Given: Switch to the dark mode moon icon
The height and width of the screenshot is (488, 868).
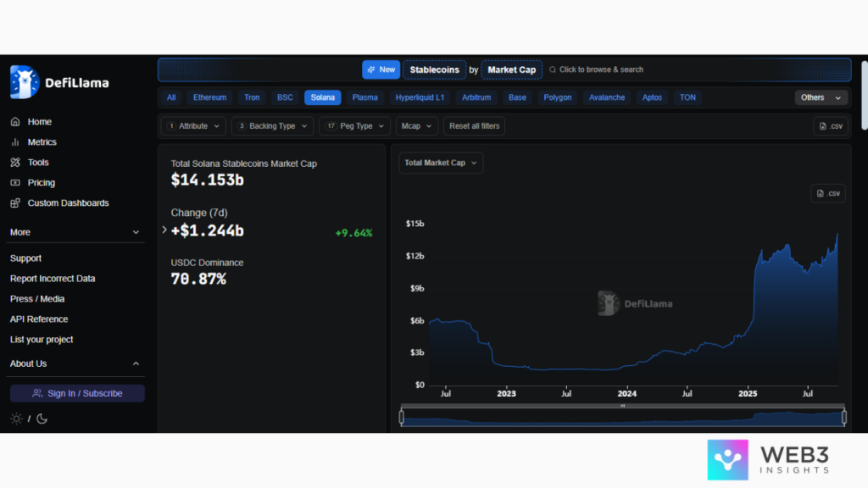Looking at the screenshot, I should point(42,419).
